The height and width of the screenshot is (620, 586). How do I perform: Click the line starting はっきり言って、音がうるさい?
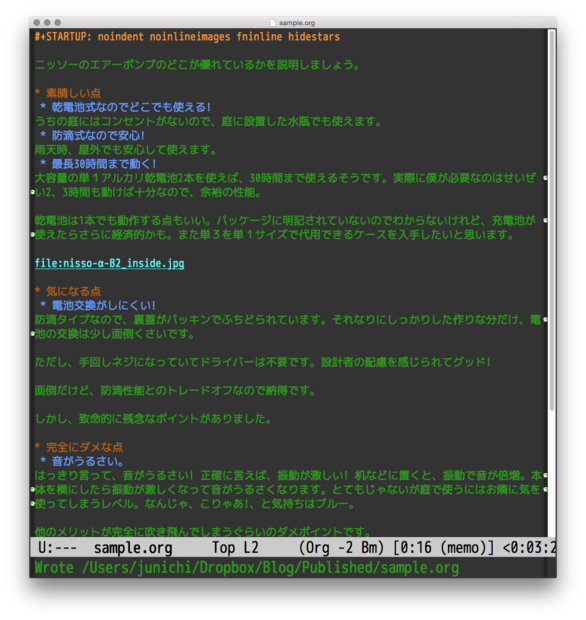pos(288,475)
